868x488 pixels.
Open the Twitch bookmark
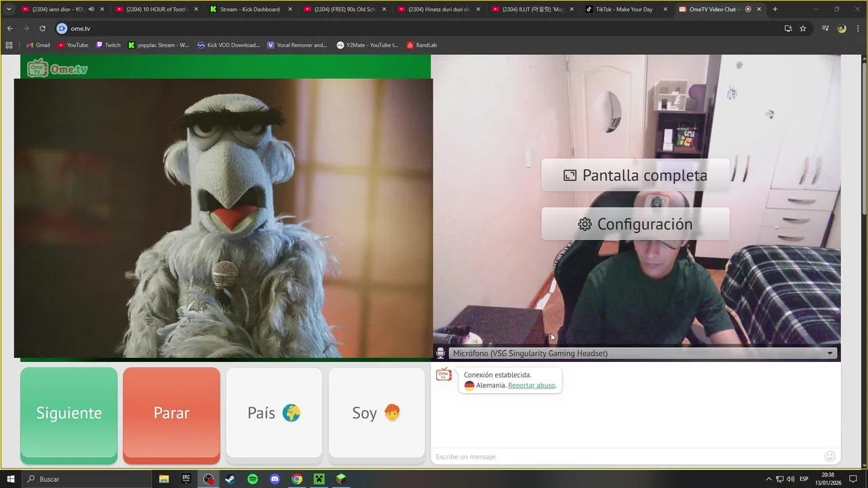pos(108,45)
